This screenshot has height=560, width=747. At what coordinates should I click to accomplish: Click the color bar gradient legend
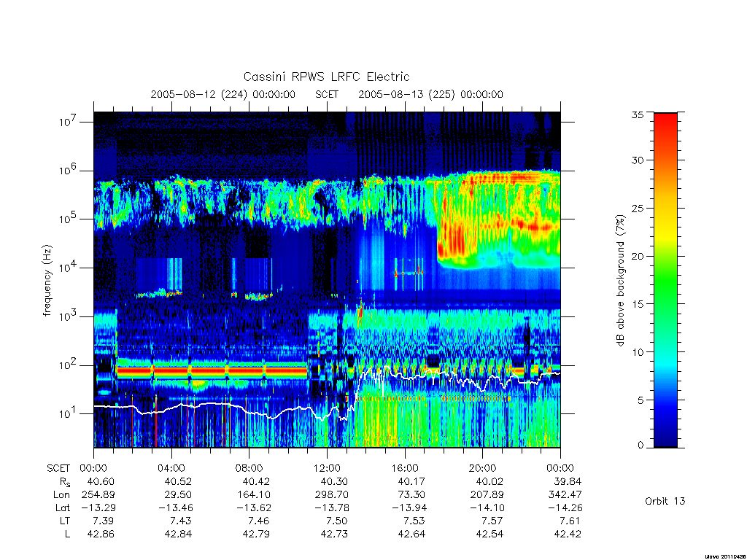[665, 280]
